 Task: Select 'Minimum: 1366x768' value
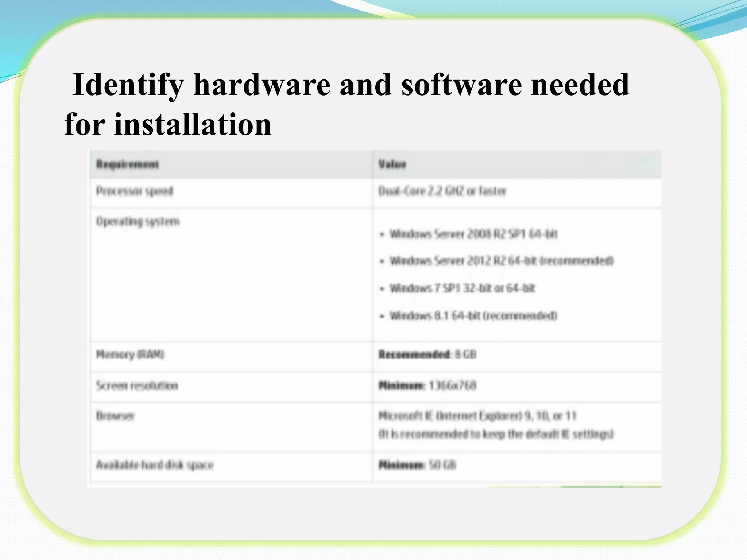[427, 385]
